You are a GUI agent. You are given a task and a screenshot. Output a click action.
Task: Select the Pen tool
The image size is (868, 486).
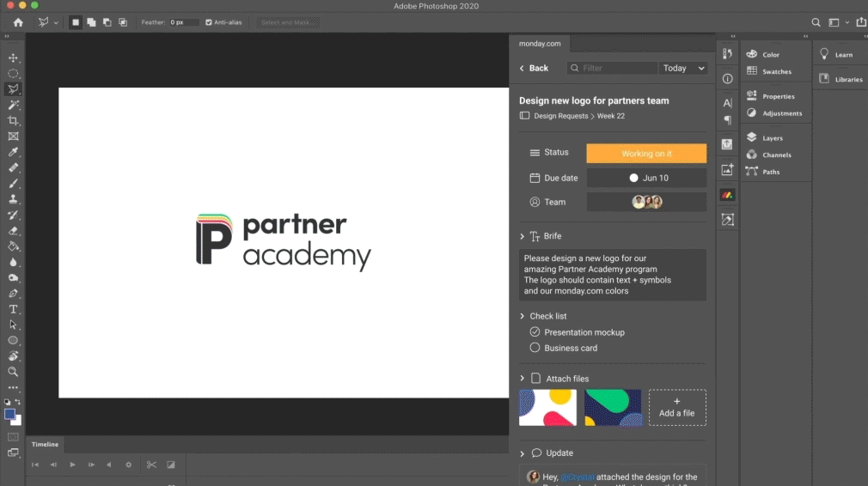[13, 294]
